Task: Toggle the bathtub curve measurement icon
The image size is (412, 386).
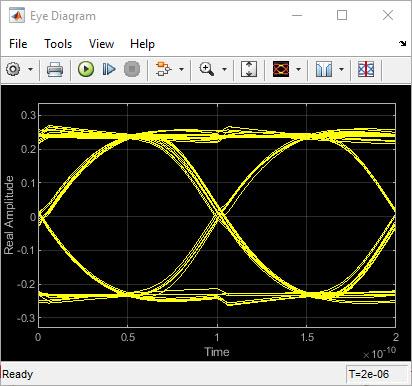Action: click(324, 69)
